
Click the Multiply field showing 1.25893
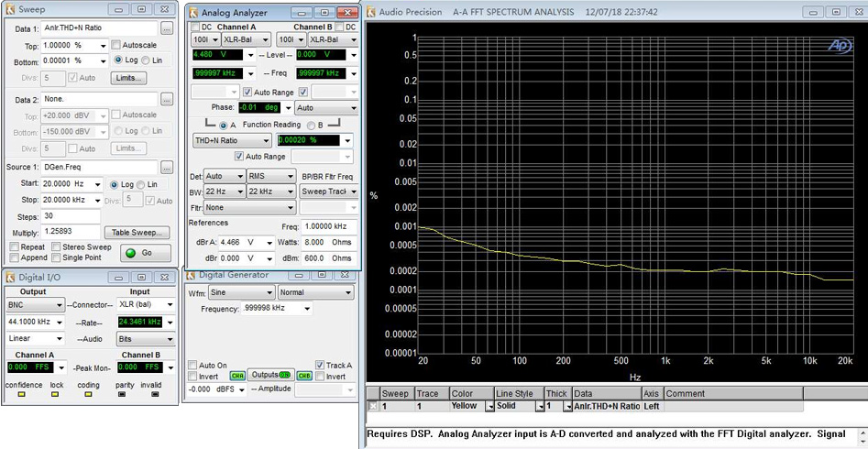tap(71, 233)
